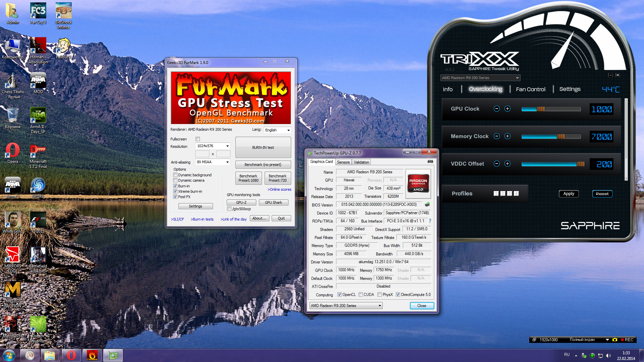Click FurMark icon in taskbar

coord(92,355)
